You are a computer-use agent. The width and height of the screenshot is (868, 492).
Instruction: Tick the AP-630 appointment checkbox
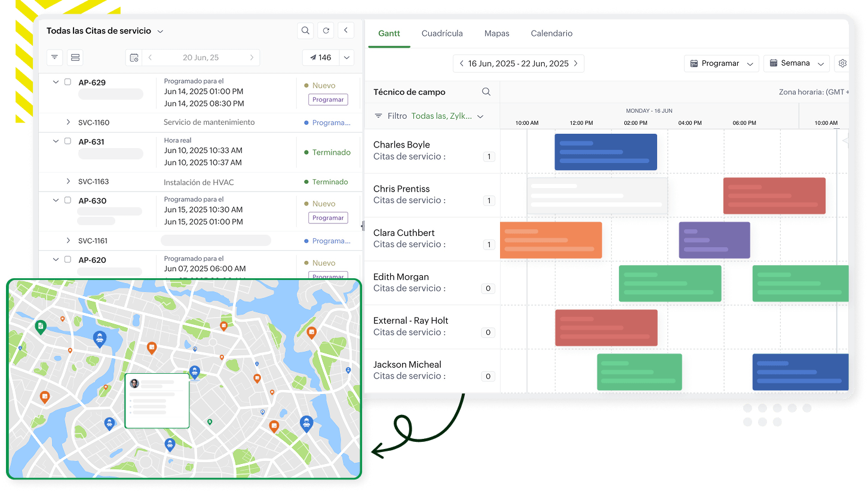[68, 201]
